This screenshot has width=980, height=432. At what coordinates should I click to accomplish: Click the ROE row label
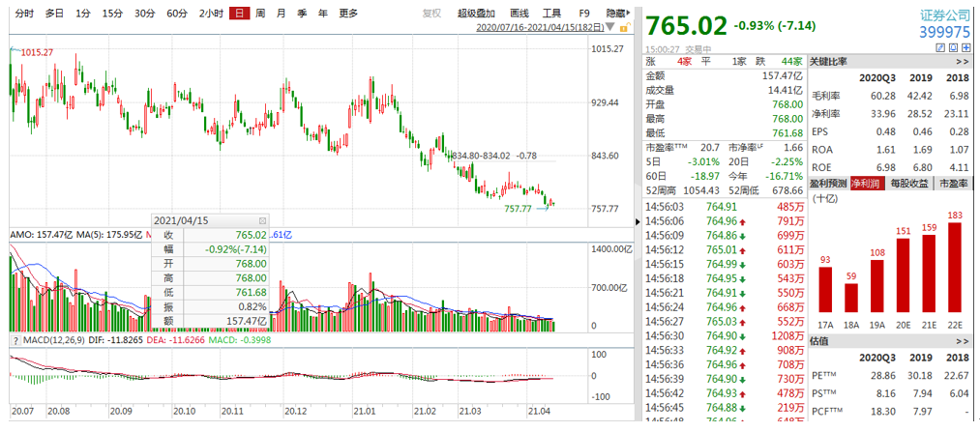pyautogui.click(x=820, y=167)
